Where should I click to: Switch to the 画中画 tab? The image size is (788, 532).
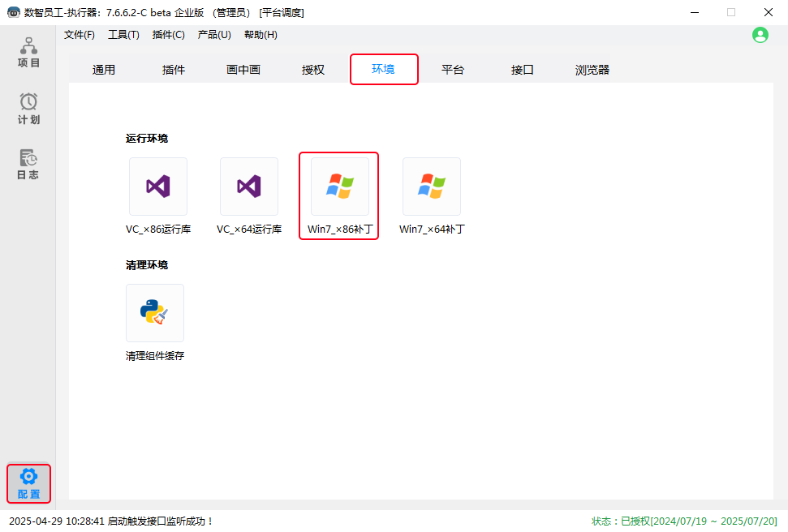(243, 70)
